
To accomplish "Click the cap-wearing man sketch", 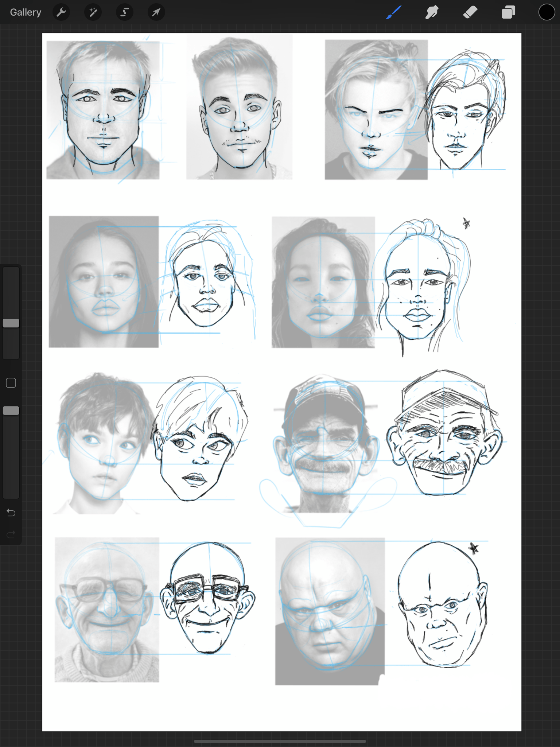I will click(x=444, y=433).
